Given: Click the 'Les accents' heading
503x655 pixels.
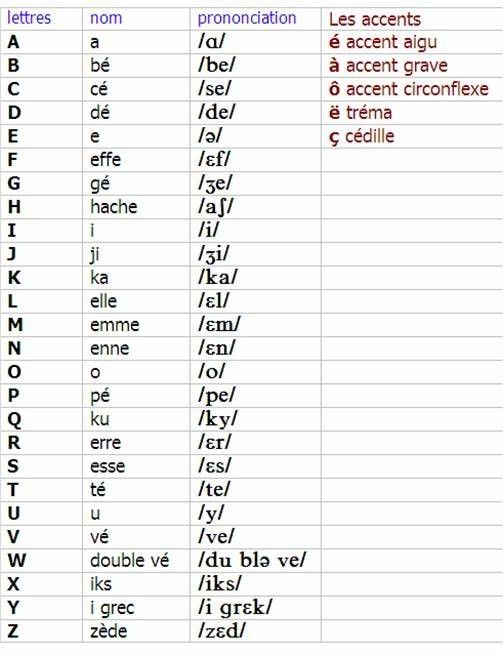Looking at the screenshot, I should click(x=375, y=20).
